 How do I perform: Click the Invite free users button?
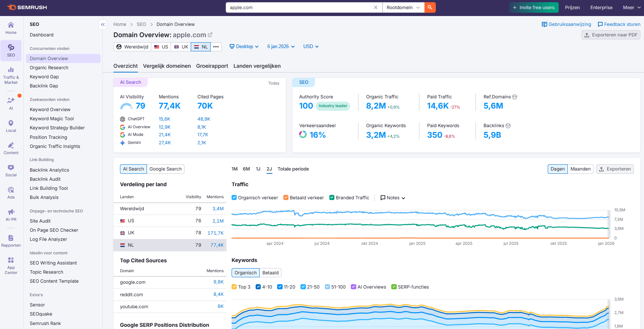click(x=534, y=7)
